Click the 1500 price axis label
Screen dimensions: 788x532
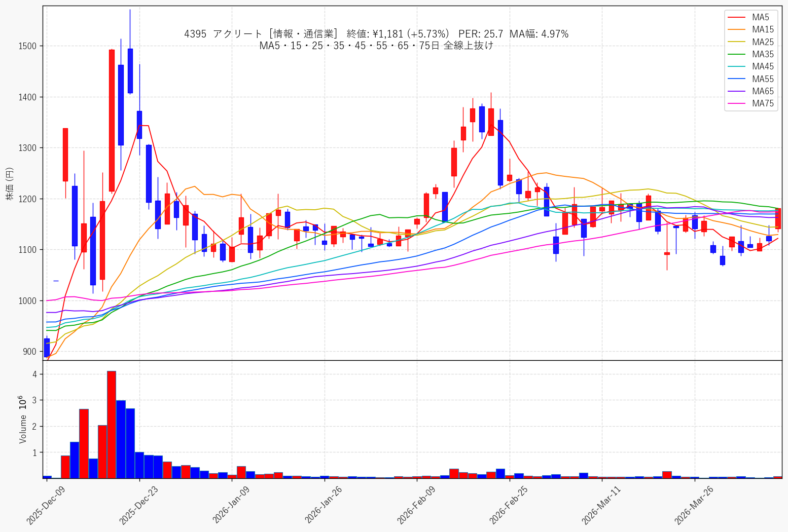click(27, 46)
